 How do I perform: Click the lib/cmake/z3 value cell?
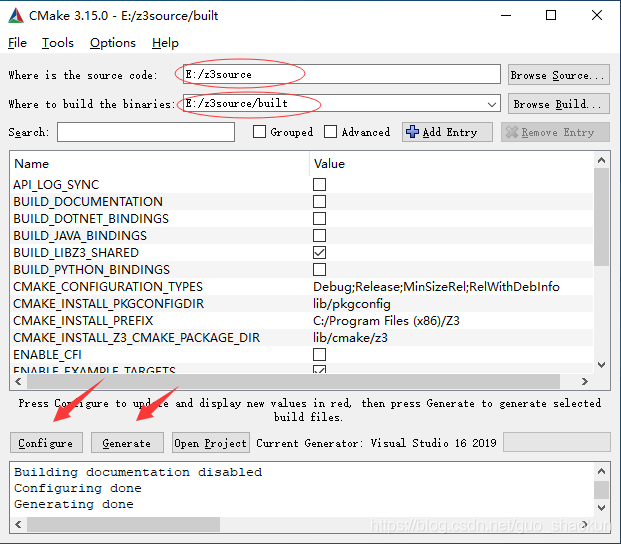(x=350, y=338)
